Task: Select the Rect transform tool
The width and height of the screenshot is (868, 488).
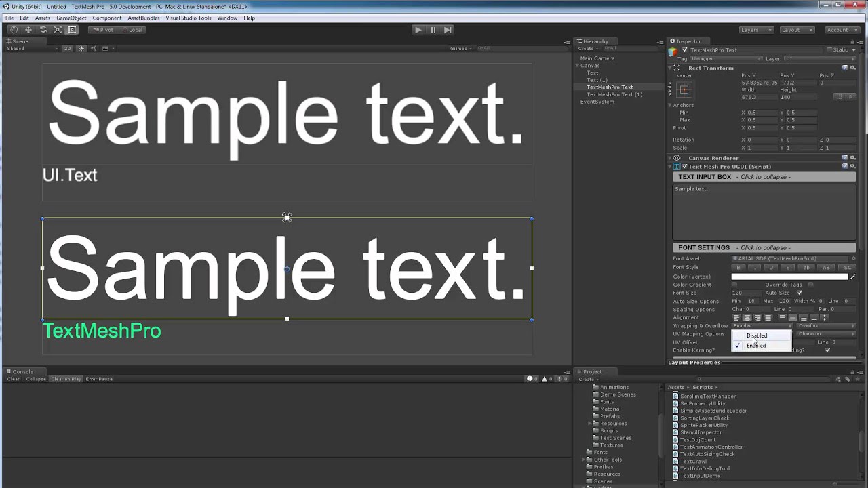Action: pyautogui.click(x=72, y=30)
